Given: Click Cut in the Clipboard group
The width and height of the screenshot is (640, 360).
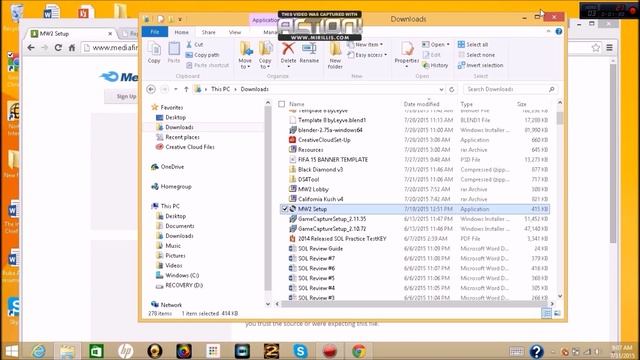Looking at the screenshot, I should [195, 44].
